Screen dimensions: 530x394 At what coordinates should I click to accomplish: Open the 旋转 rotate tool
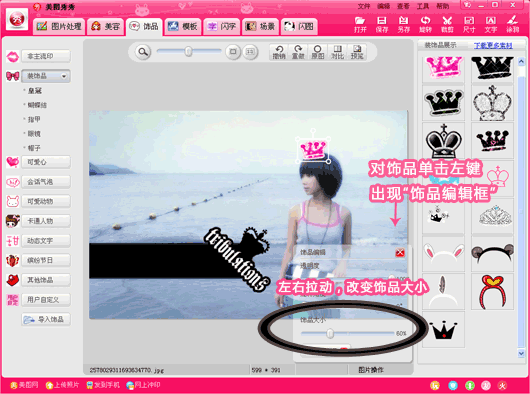tap(425, 25)
